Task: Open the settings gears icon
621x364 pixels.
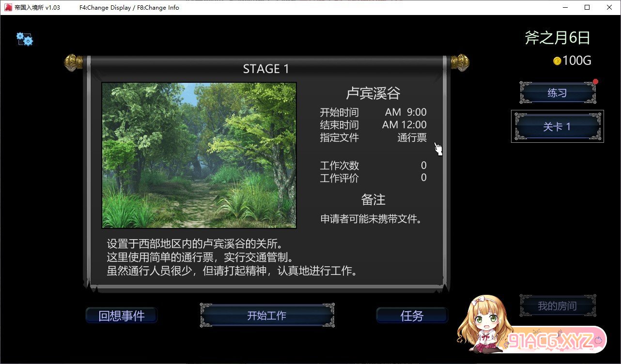Action: coord(24,39)
